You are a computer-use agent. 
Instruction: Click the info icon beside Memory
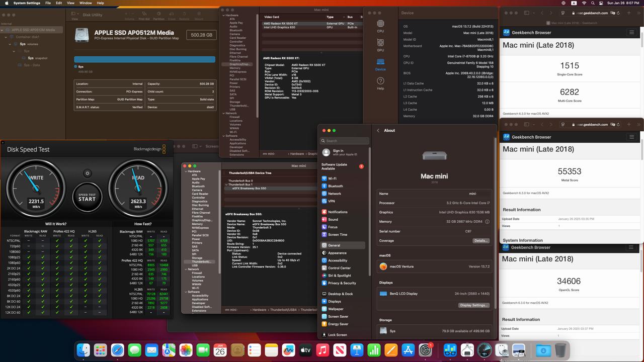(487, 222)
